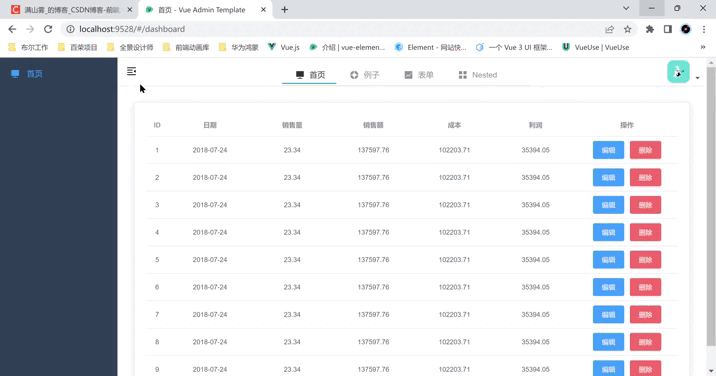Viewport: 716px width, 376px height.
Task: Close the CSDN博客 browser tab
Action: click(x=130, y=10)
